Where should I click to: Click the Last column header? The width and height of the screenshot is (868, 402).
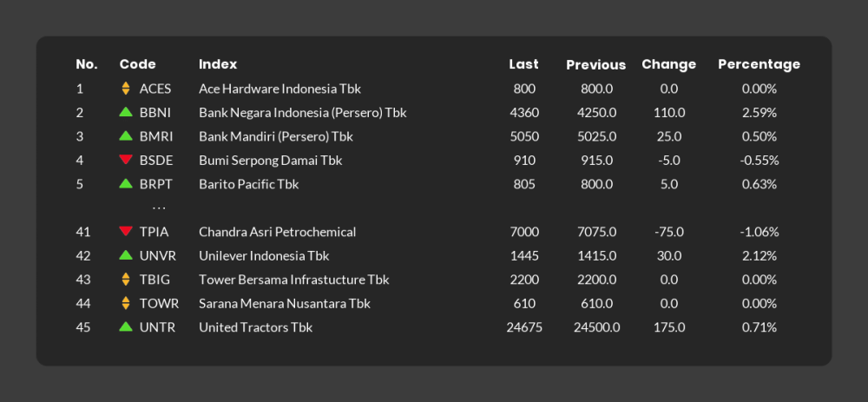(x=523, y=64)
